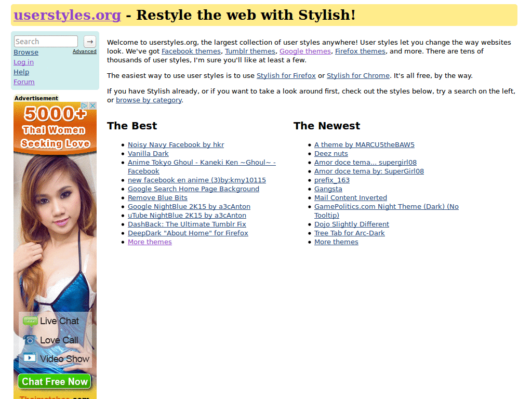Open new facebook en anime (3)by:kmy10115
The width and height of the screenshot is (532, 399).
point(197,180)
